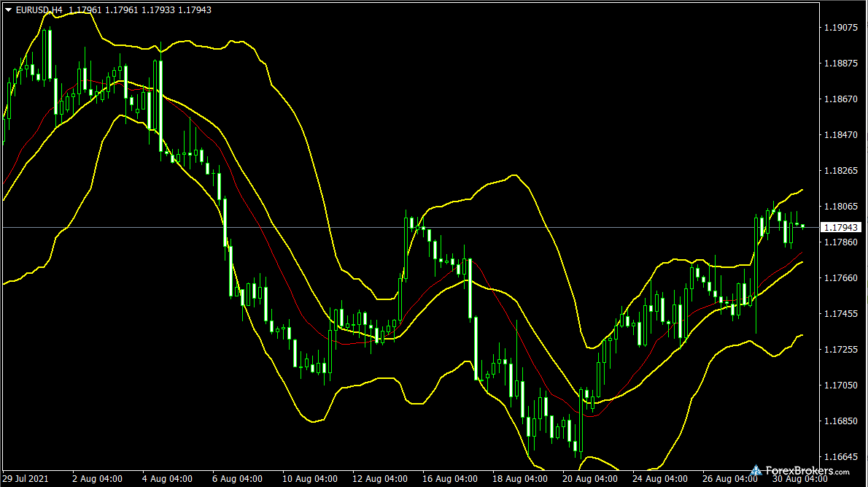The height and width of the screenshot is (487, 868).
Task: Click the ForexBrokers.com triangle logo icon
Action: coord(756,471)
